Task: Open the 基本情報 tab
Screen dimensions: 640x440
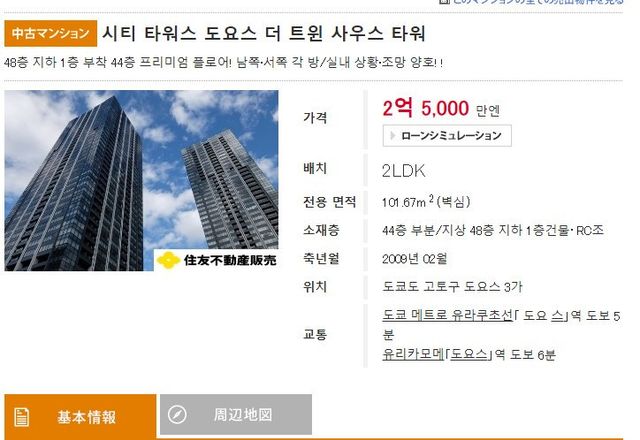Action: pos(80,416)
